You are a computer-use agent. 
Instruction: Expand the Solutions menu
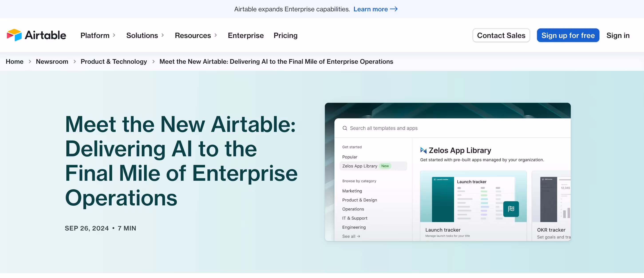[145, 36]
